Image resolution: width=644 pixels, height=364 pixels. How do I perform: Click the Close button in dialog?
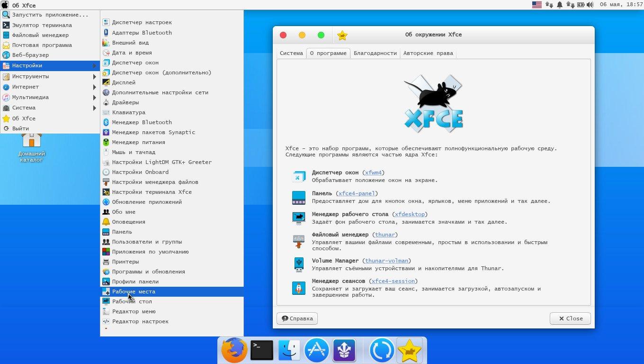pos(570,318)
